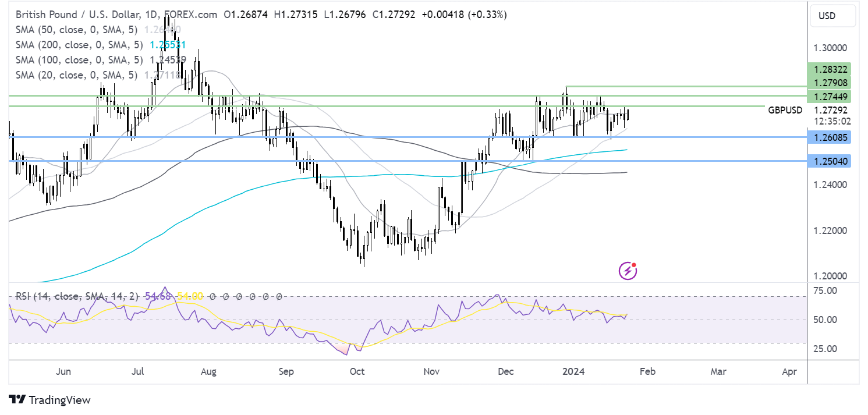
Task: Click the Oct label on time axis
Action: pos(357,372)
